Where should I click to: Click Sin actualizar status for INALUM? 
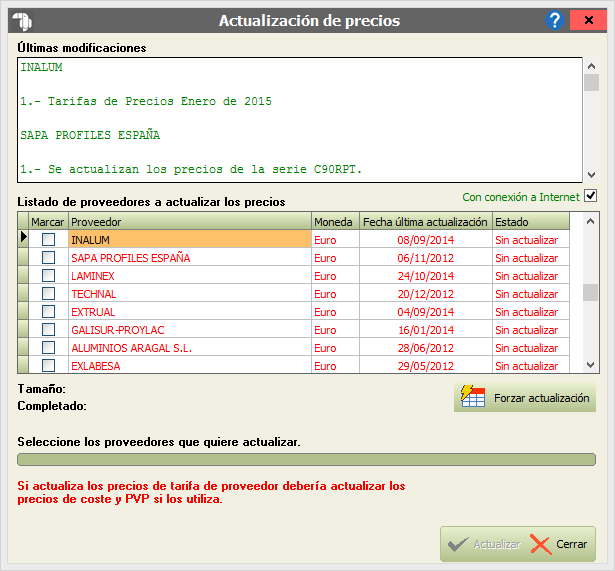531,240
